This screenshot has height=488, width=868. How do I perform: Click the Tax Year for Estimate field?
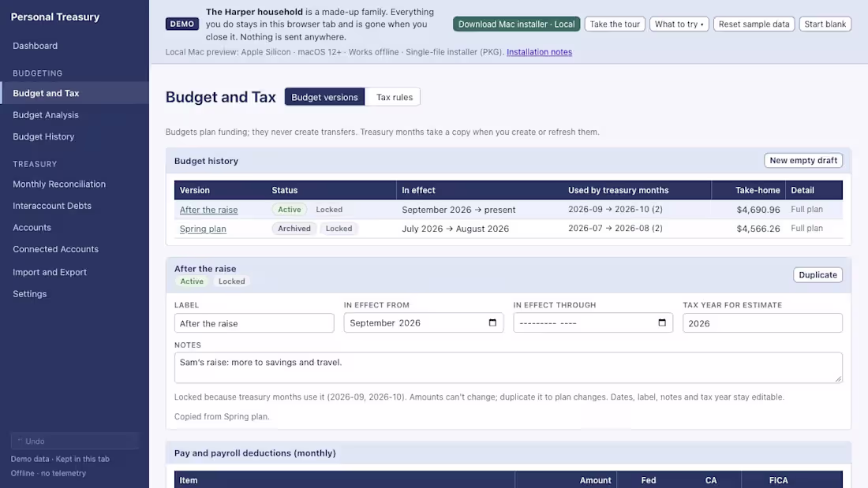point(762,323)
